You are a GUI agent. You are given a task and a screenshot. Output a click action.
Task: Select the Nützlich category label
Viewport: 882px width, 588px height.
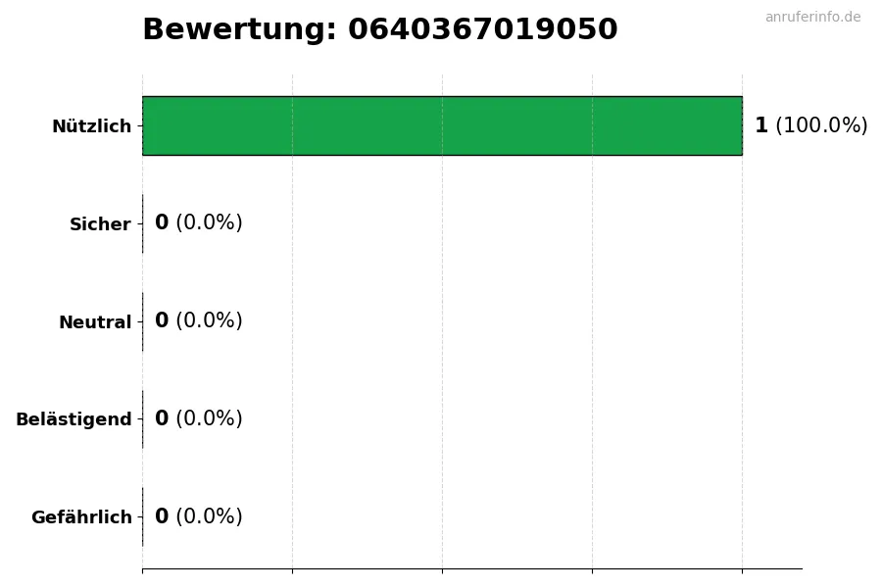click(x=91, y=126)
